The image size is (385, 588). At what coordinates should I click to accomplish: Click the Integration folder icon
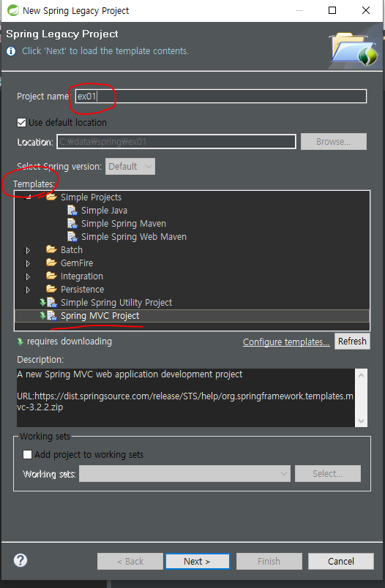[x=51, y=276]
